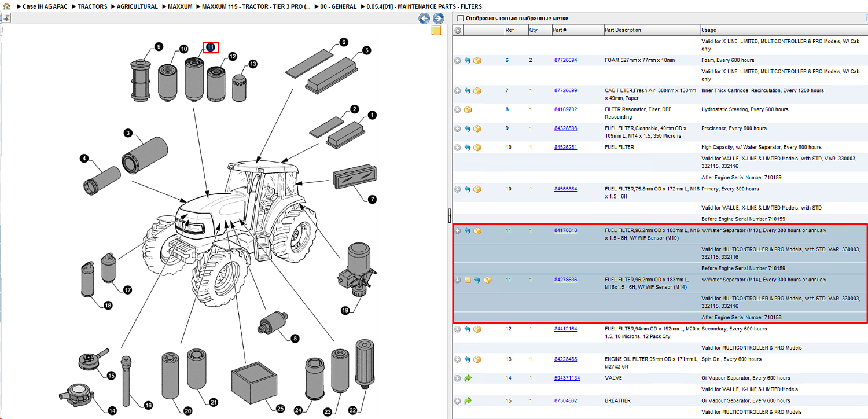The image size is (868, 419).
Task: Expand the row for part 84526251
Action: (457, 148)
